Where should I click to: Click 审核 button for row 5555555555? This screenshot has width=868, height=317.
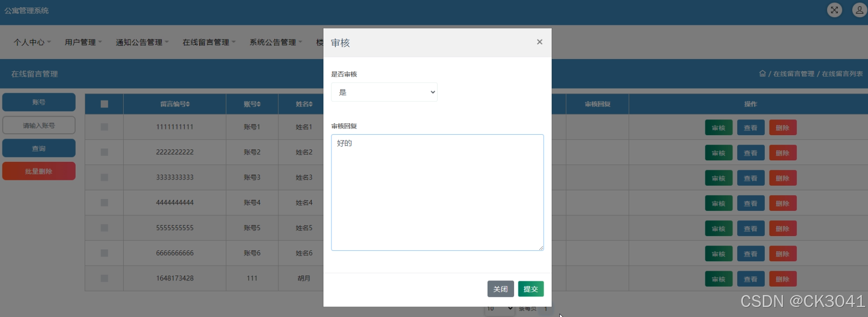pos(719,228)
